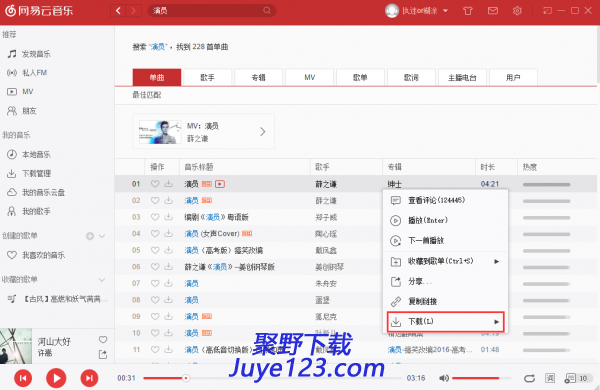The width and height of the screenshot is (600, 390).
Task: Open song 编剧《演员》粤语版
Action: 216,217
